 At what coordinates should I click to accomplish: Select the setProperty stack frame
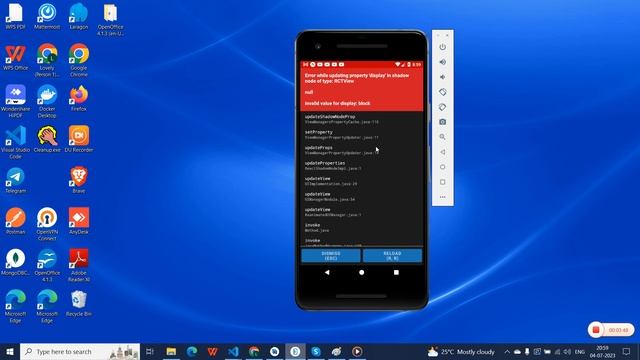coord(362,135)
